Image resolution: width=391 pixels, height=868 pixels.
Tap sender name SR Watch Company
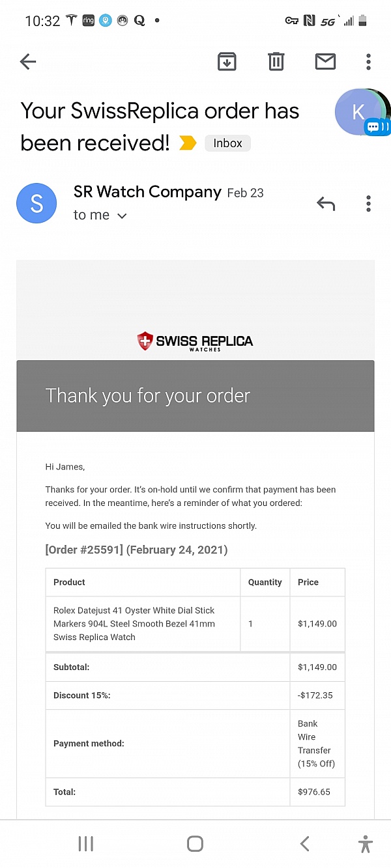147,192
